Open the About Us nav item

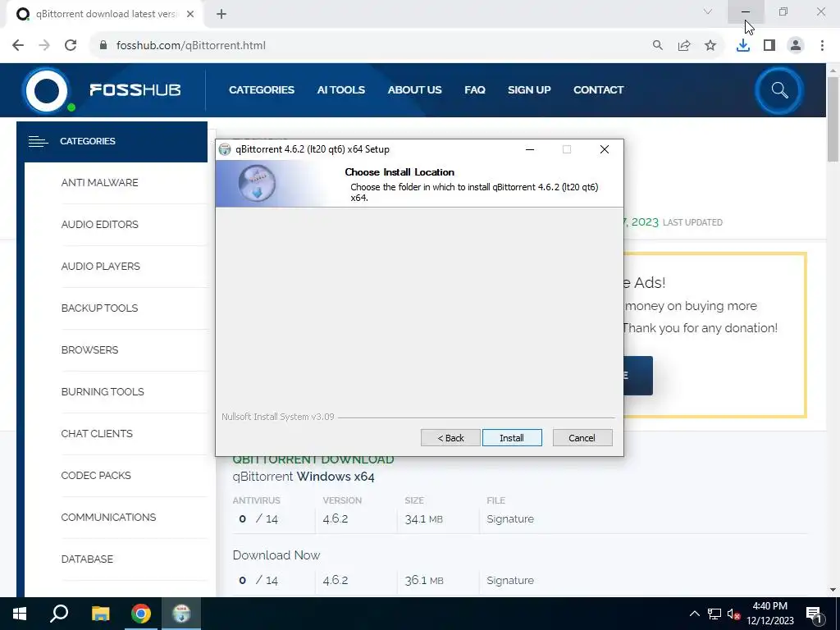(414, 90)
